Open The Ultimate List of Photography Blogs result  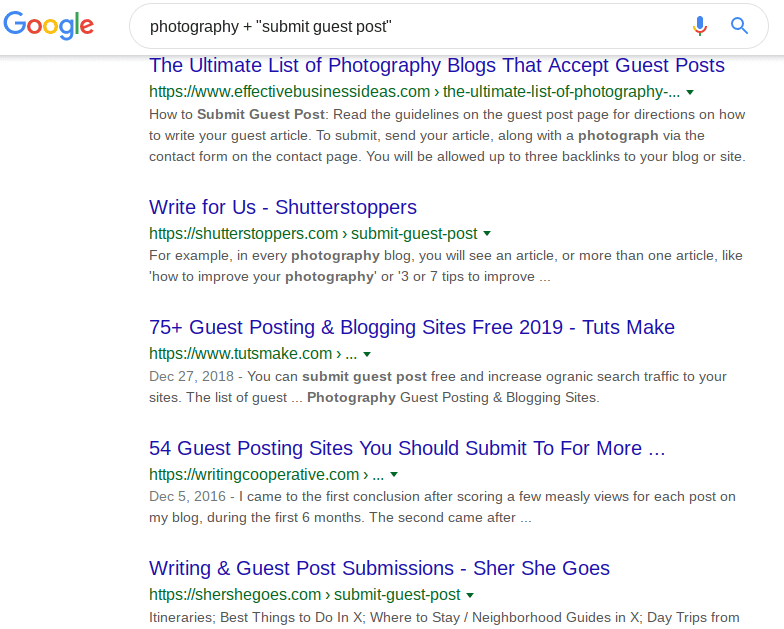[x=437, y=66]
